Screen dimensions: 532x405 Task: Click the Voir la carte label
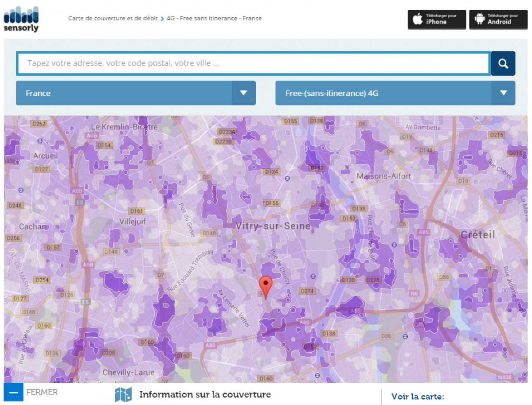pos(417,396)
